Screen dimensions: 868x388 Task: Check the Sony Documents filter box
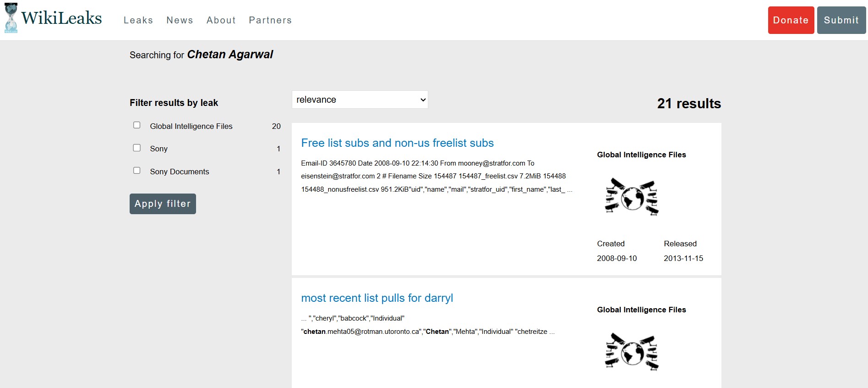[136, 171]
